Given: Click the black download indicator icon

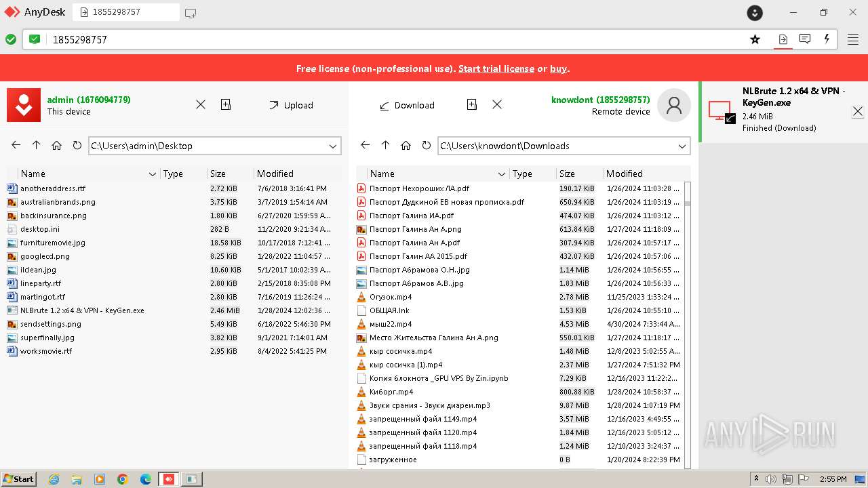Looking at the screenshot, I should 755,12.
